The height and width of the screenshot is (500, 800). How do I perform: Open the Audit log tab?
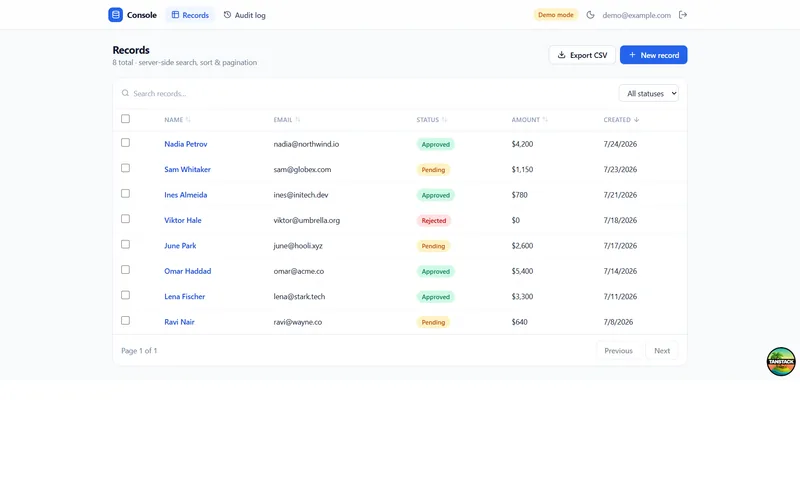(244, 15)
